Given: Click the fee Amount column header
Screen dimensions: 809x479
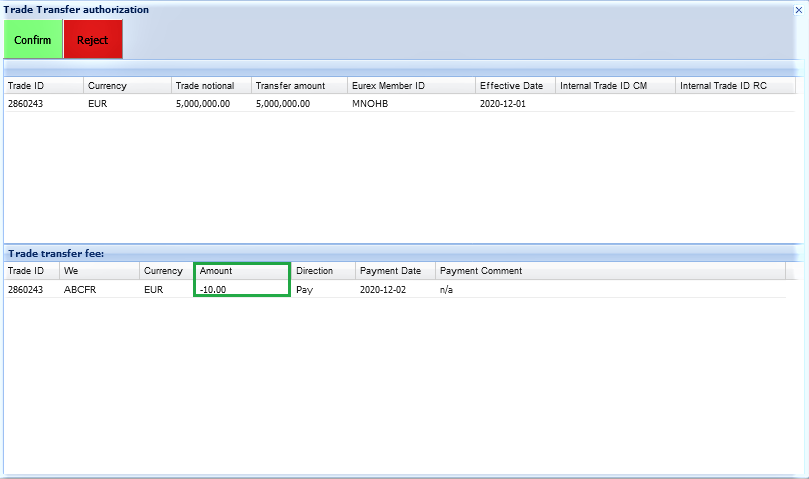Looking at the screenshot, I should (x=242, y=271).
